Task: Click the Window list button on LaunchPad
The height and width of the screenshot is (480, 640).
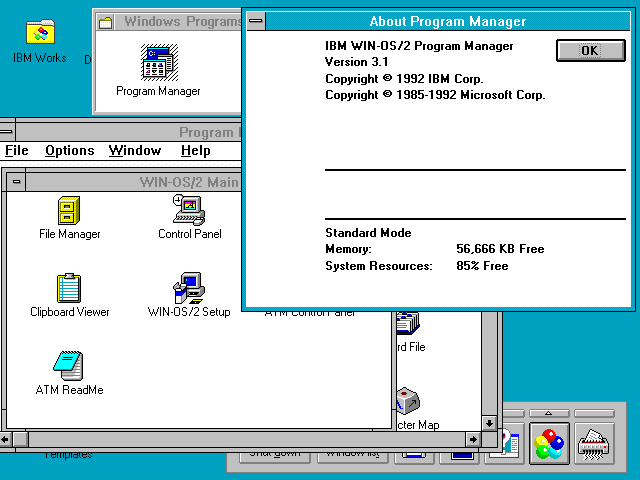Action: click(x=352, y=457)
